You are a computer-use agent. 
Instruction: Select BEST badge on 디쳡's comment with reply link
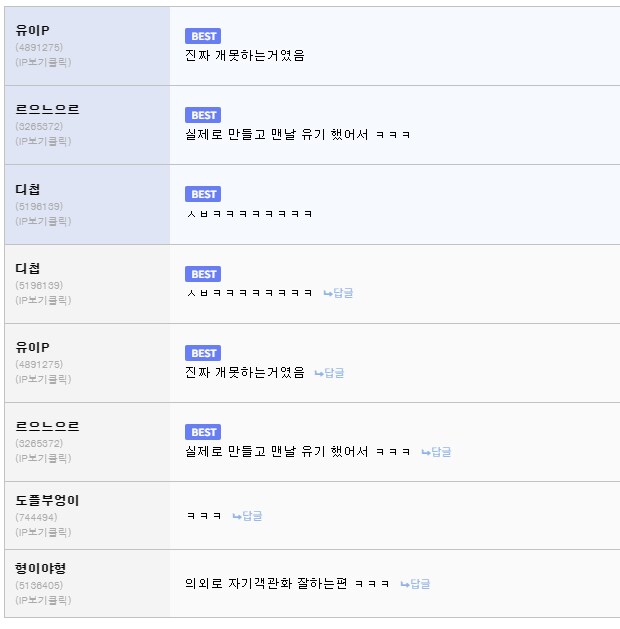(x=203, y=274)
